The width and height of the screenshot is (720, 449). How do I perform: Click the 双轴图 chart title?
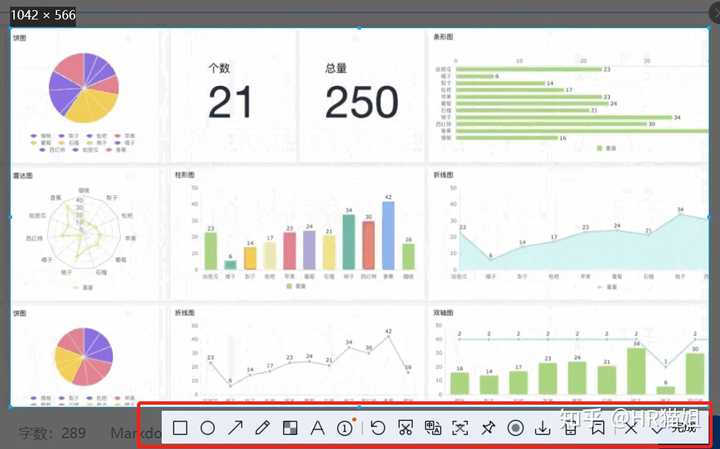[x=444, y=313]
